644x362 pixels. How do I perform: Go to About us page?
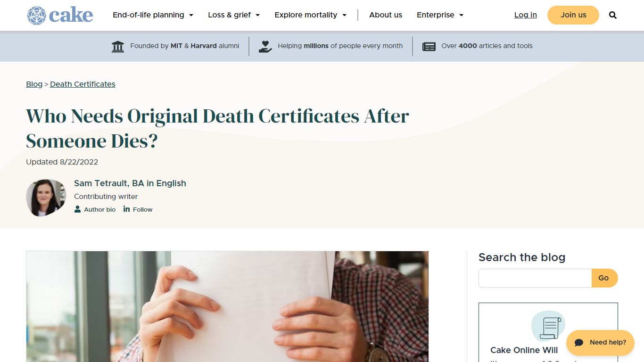pyautogui.click(x=386, y=15)
